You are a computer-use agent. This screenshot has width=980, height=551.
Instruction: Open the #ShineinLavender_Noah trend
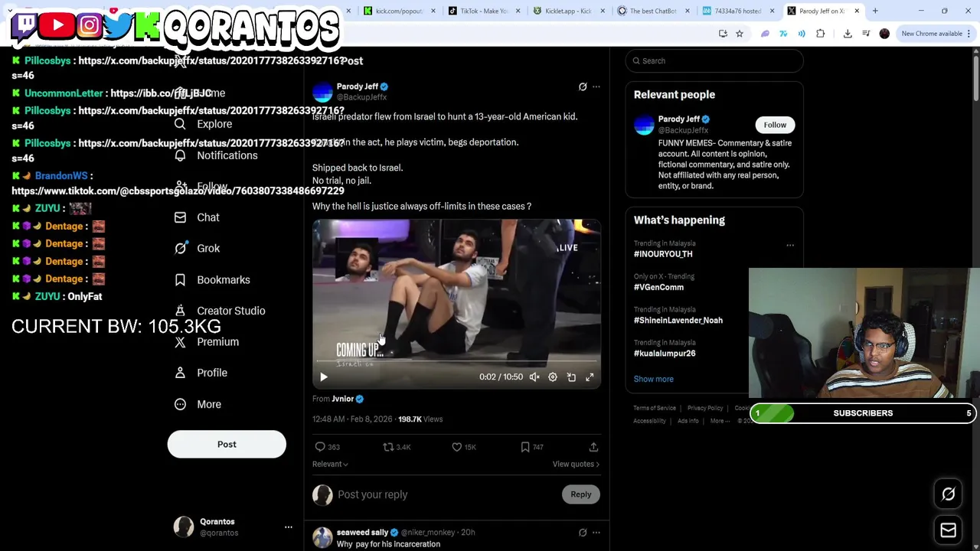pyautogui.click(x=678, y=320)
